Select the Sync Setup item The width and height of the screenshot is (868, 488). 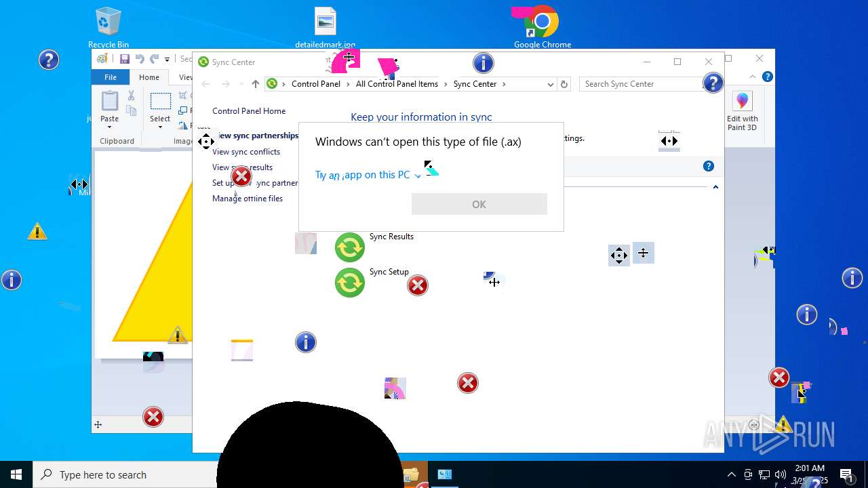(x=372, y=282)
